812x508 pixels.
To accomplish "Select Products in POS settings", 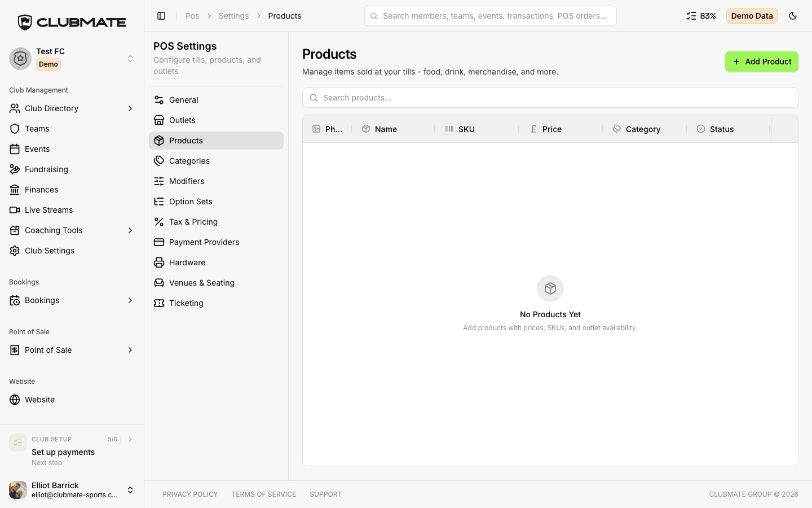I will pyautogui.click(x=216, y=141).
